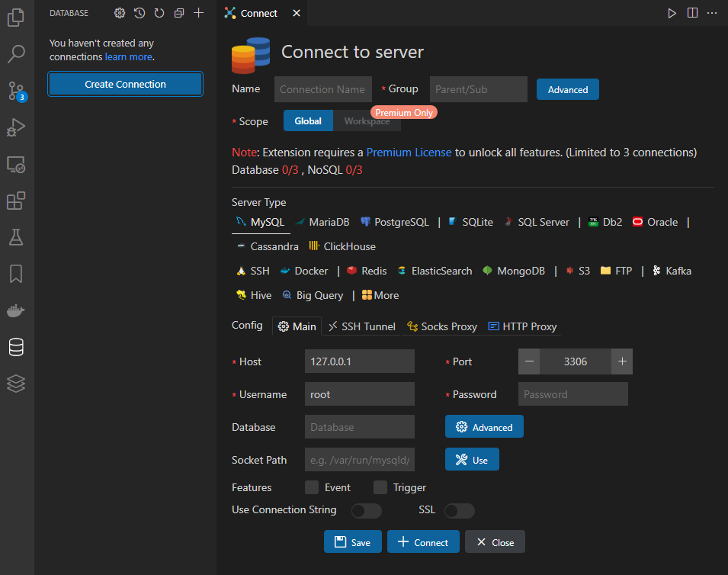Screen dimensions: 728x575
Task: Open the Docker whale view in activity bar
Action: tap(16, 310)
